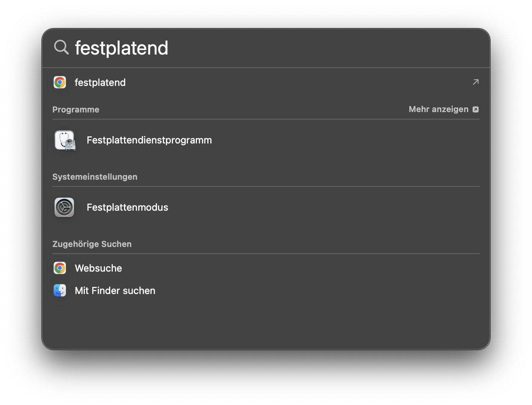532x405 pixels.
Task: Click the Zugehörige Suchen section header
Action: point(92,244)
